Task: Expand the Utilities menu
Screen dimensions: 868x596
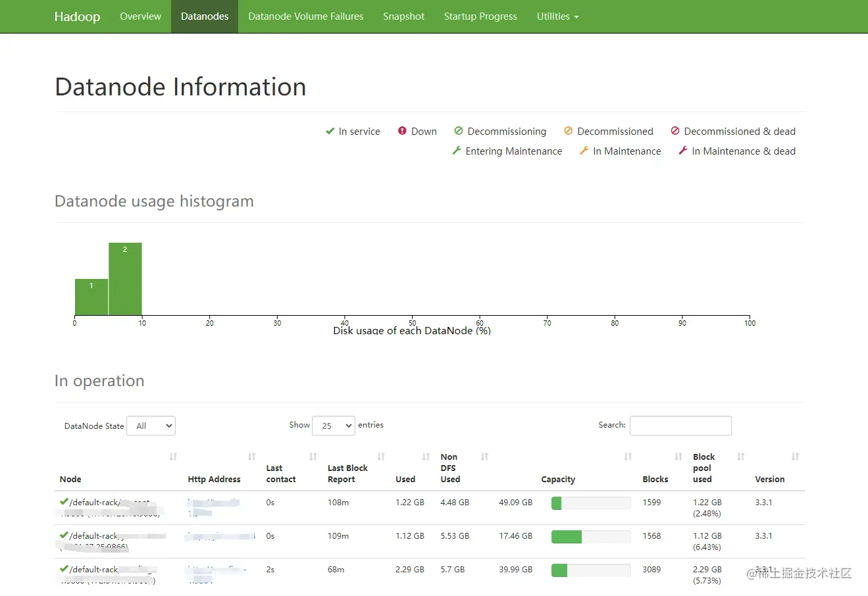Action: coord(557,16)
